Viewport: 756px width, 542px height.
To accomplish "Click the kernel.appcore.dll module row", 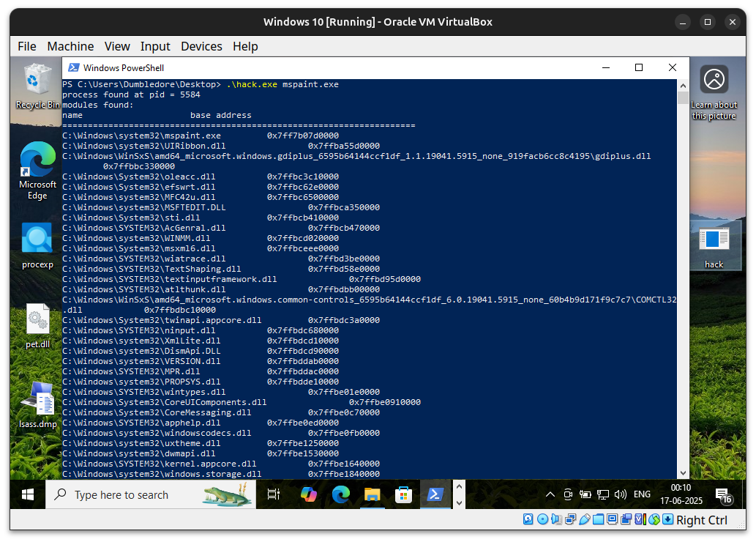I will (x=221, y=464).
